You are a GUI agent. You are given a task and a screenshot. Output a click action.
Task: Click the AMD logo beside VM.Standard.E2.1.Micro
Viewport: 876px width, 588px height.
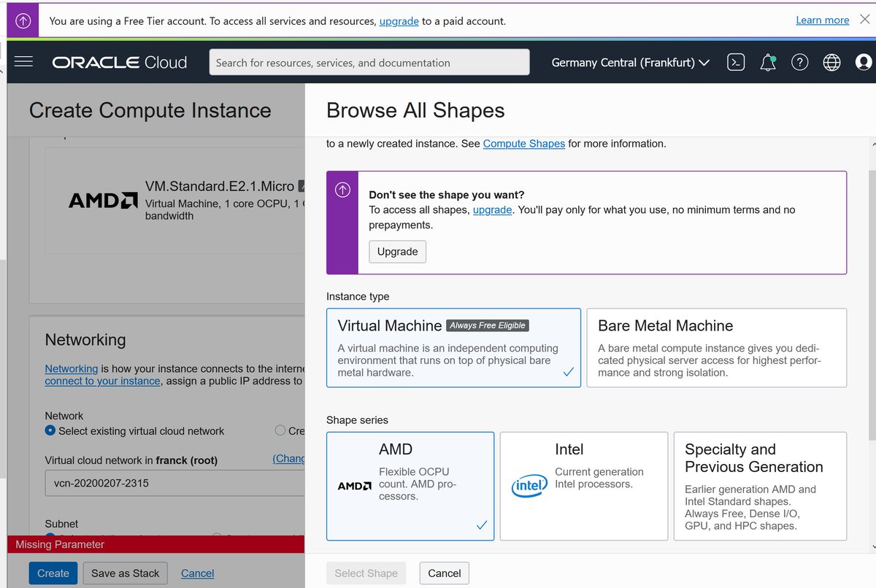click(x=103, y=201)
